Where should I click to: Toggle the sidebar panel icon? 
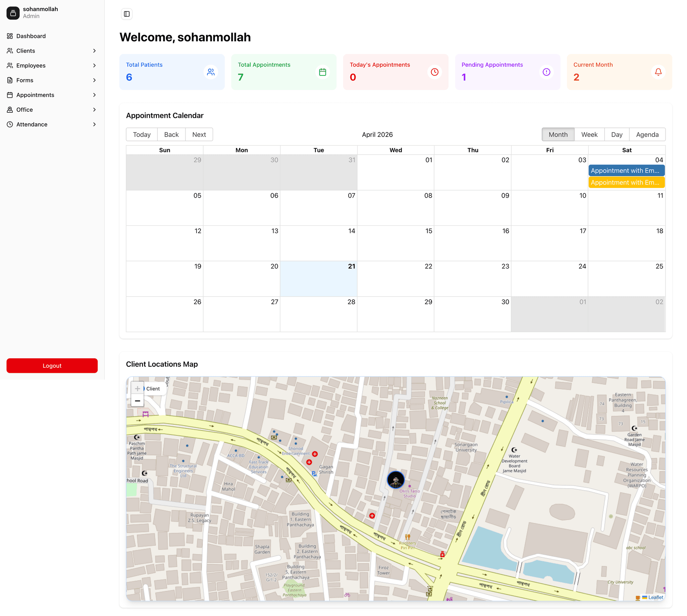click(x=126, y=14)
